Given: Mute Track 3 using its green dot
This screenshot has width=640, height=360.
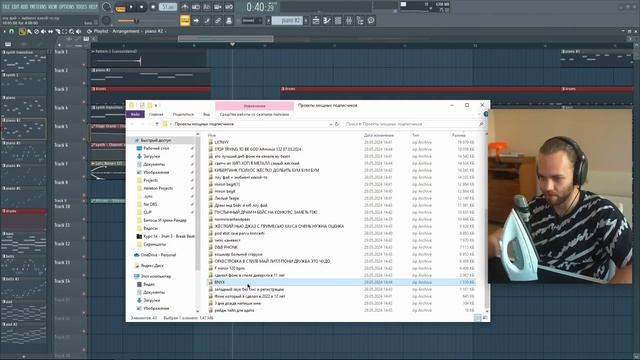Looking at the screenshot, I should click(x=84, y=101).
